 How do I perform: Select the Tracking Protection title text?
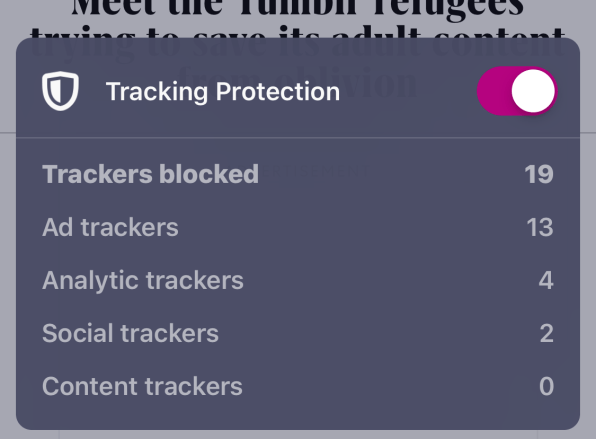tap(223, 92)
